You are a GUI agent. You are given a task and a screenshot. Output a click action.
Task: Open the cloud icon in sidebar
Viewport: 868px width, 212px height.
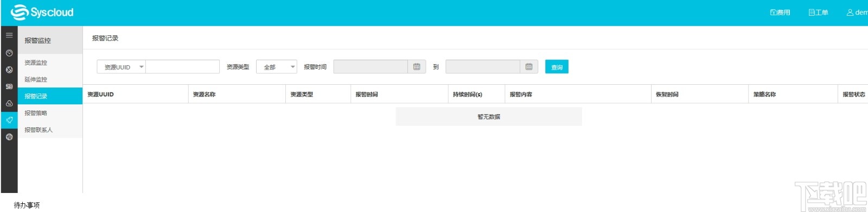tap(9, 103)
